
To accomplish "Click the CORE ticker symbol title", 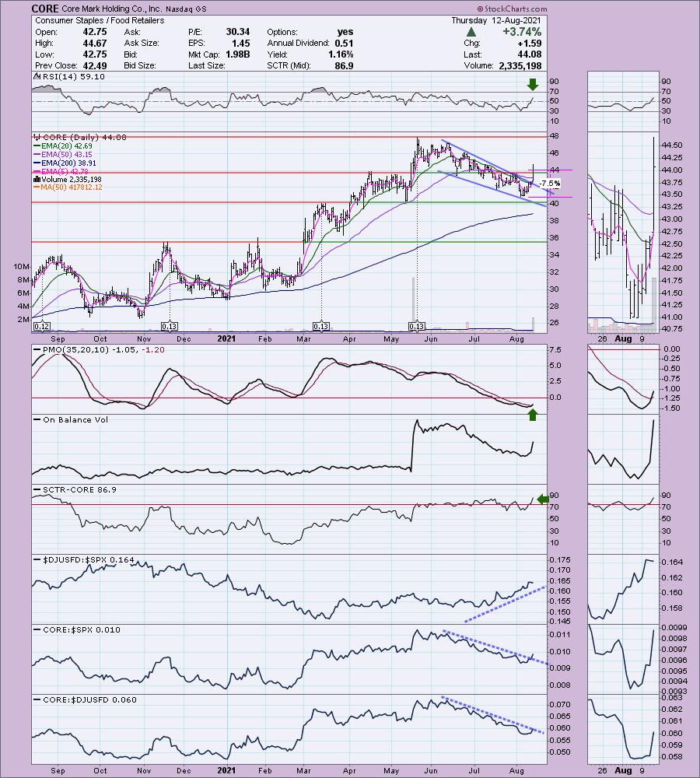I will pyautogui.click(x=45, y=9).
